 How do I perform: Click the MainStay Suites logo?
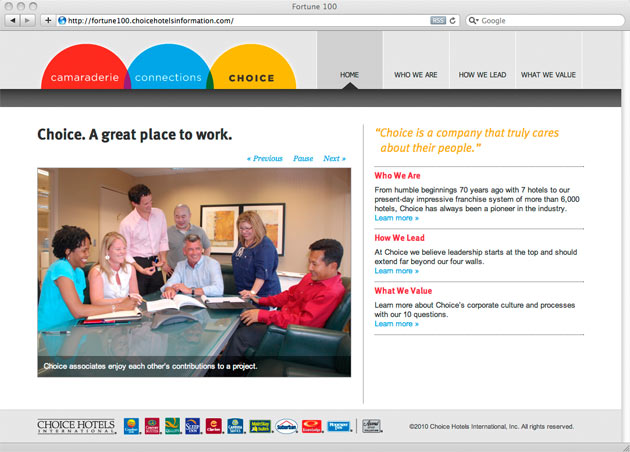tap(260, 426)
